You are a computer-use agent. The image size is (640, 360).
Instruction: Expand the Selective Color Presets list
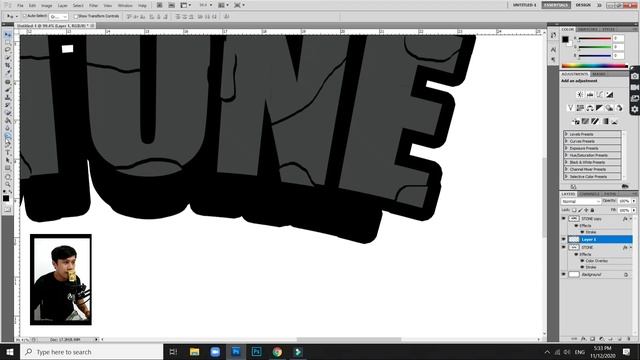(567, 176)
